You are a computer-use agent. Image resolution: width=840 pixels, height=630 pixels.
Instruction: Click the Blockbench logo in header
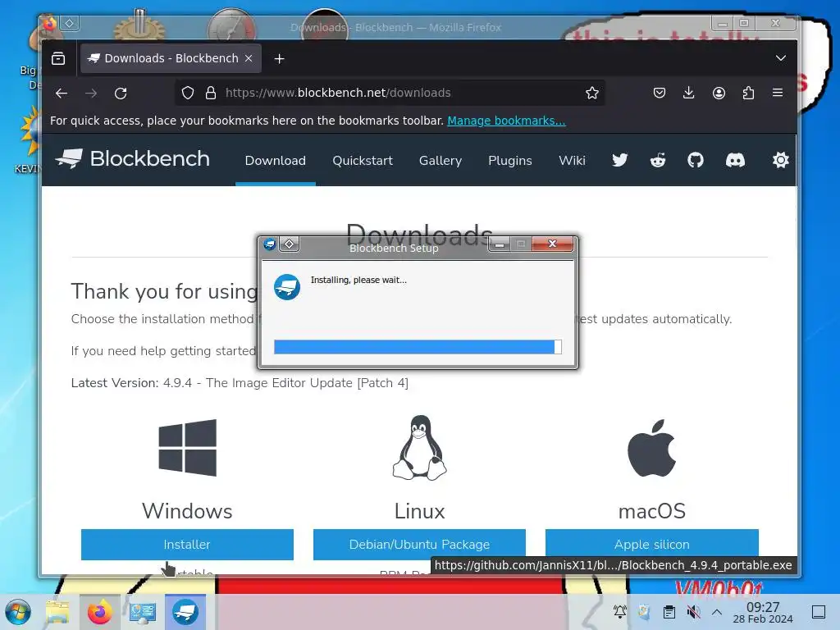(x=132, y=158)
